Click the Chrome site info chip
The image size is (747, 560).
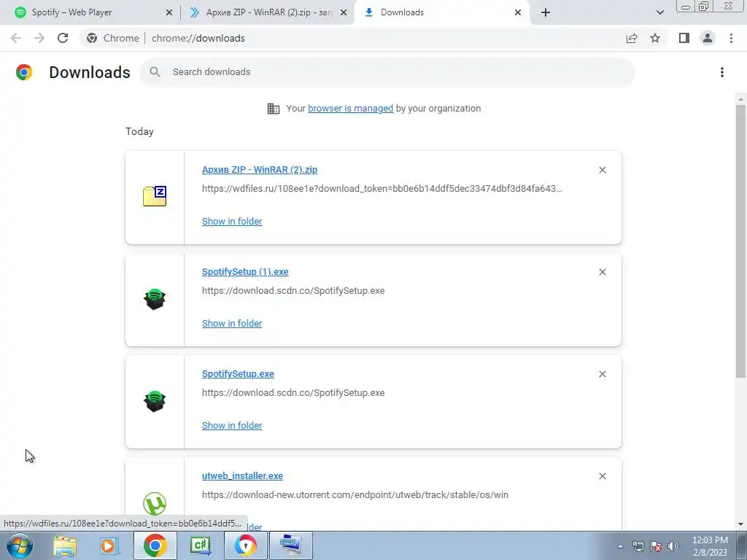(115, 38)
